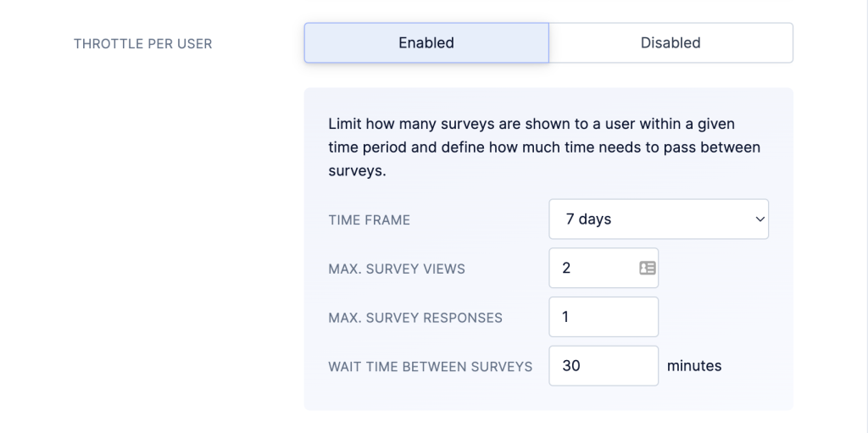Click the Max. Survey Views label
This screenshot has height=433, width=868.
point(397,269)
